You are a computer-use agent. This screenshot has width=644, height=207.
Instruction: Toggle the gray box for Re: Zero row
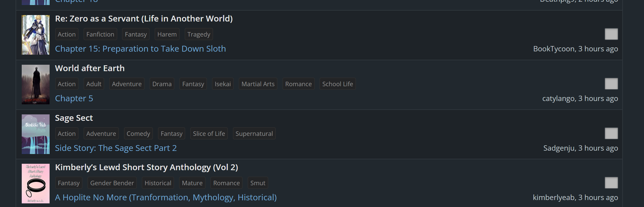pyautogui.click(x=611, y=34)
